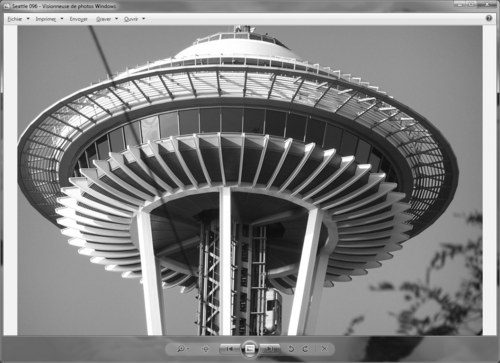The image size is (500, 363).
Task: Delete the photo with the X icon
Action: coord(324,349)
